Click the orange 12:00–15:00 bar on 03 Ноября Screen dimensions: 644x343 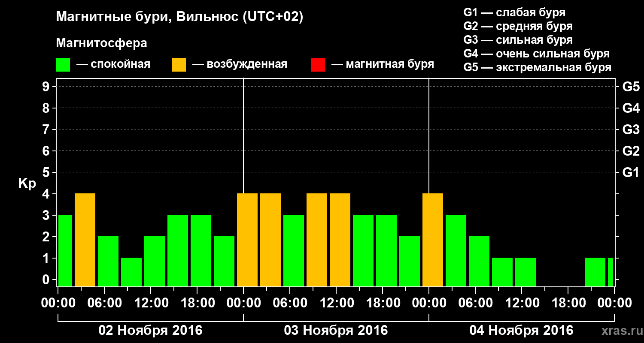click(x=340, y=240)
